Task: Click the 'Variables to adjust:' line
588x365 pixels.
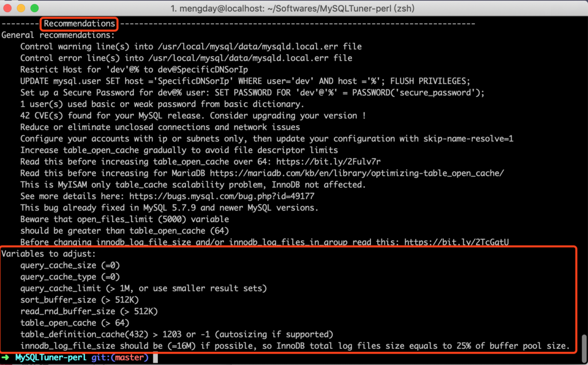Action: (x=49, y=254)
